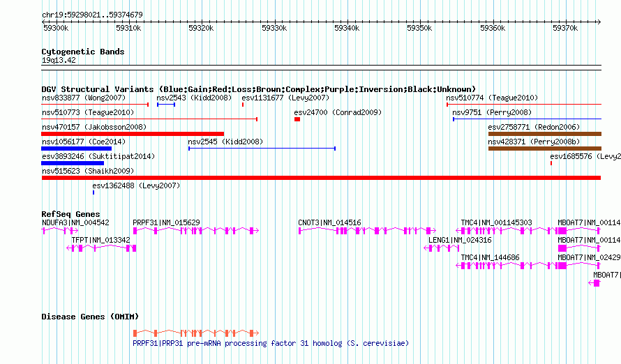Open the esv3893246 (Suktitipat2014) blue bar
The image size is (621, 364).
tap(73, 163)
